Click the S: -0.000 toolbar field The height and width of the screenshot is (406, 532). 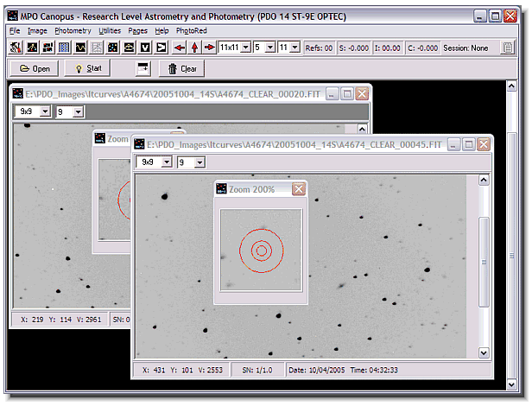(x=353, y=48)
